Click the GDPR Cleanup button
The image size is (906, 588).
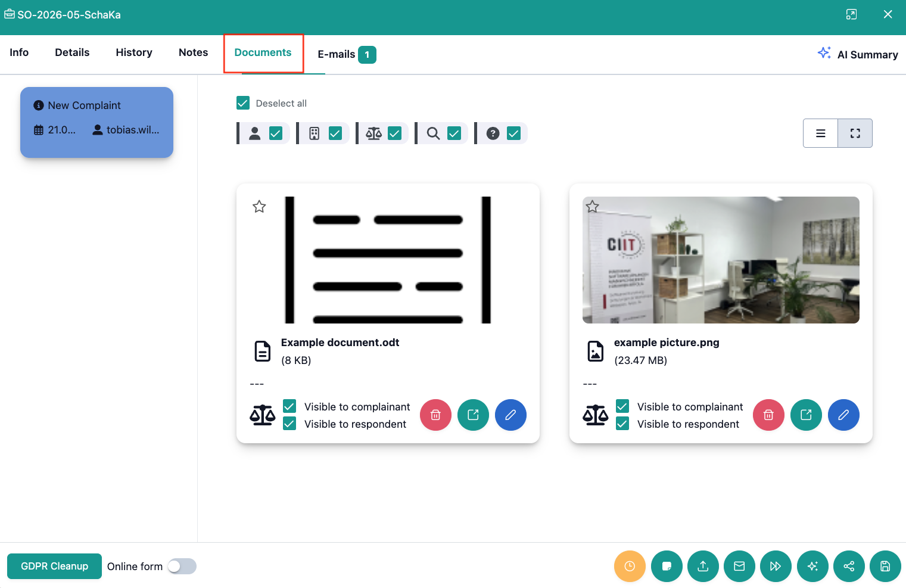[x=54, y=566]
